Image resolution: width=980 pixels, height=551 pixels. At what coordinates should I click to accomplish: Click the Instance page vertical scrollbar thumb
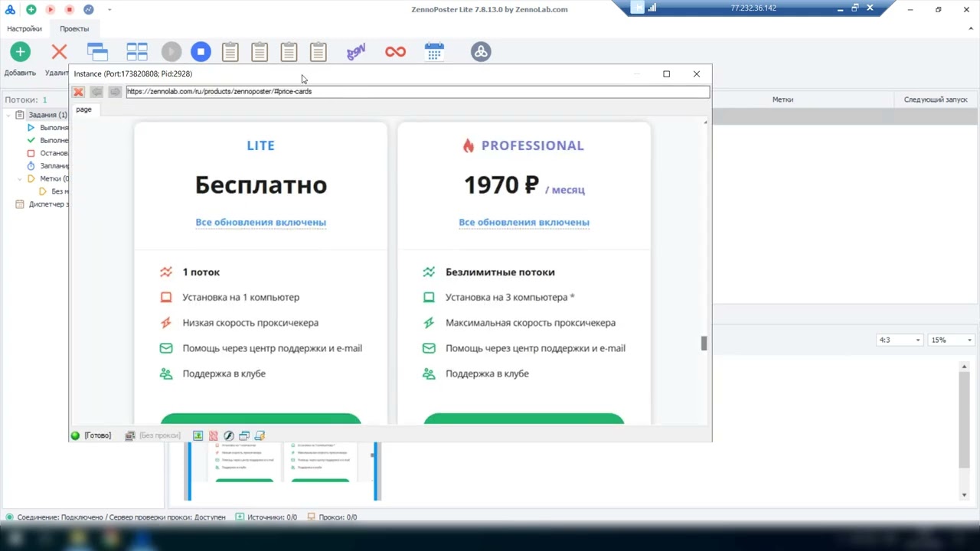(x=704, y=344)
